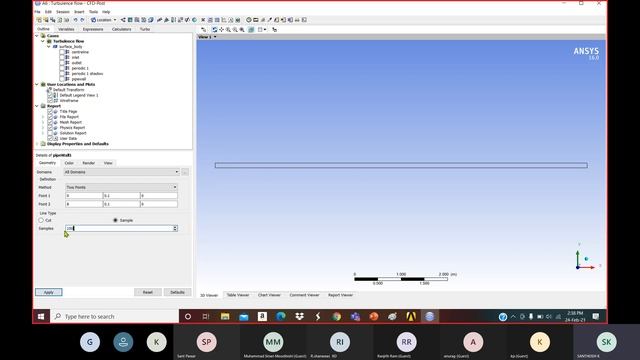Viewport: 640px width, 360px height.
Task: Select the Pan tool in viewer toolbar
Action: click(x=221, y=29)
